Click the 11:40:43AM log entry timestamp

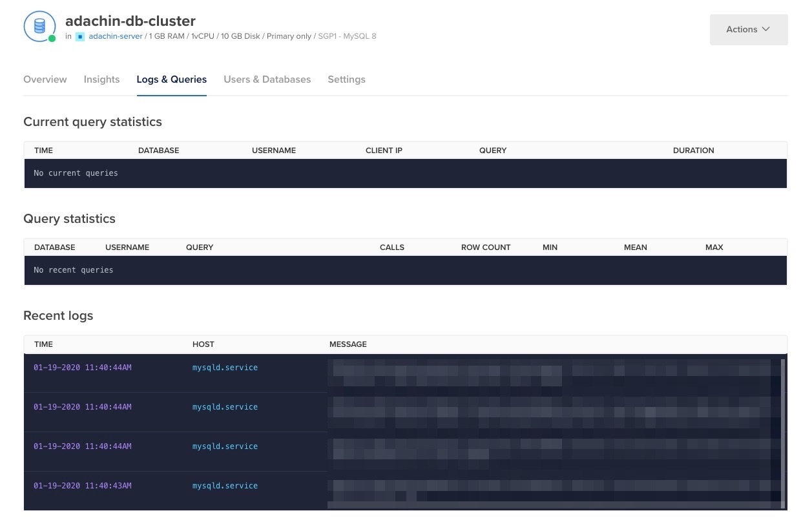[x=83, y=486]
